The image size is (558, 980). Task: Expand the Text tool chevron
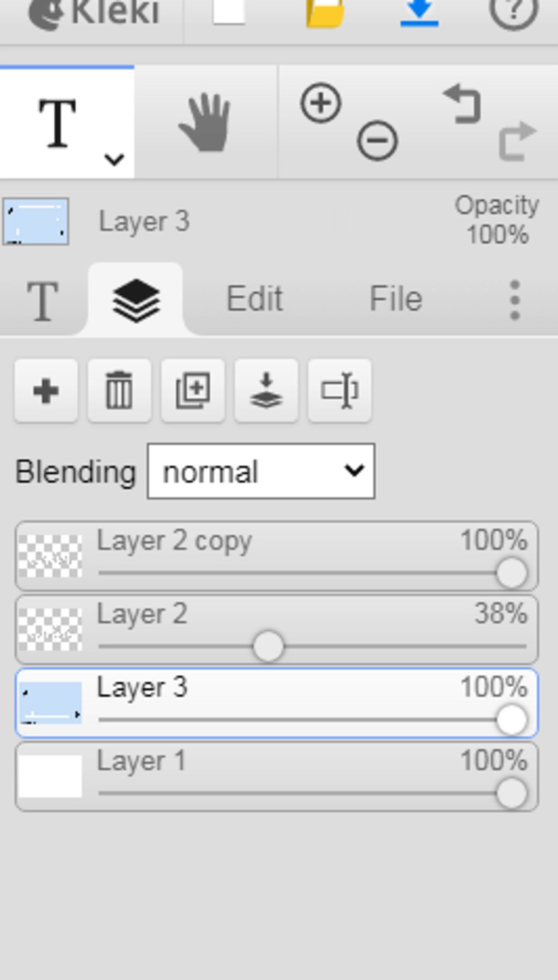pos(114,160)
